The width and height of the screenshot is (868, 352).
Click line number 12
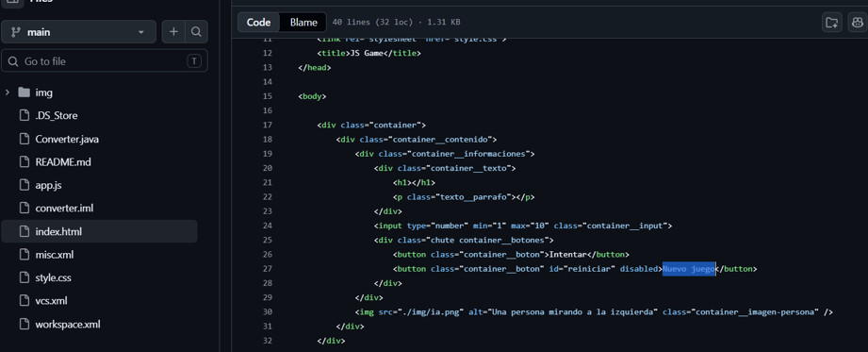[x=268, y=53]
